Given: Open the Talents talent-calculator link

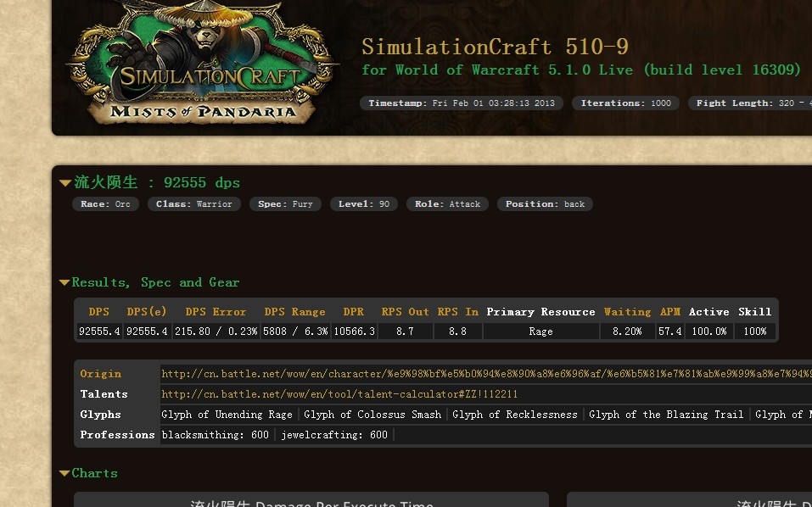Looking at the screenshot, I should pos(339,394).
